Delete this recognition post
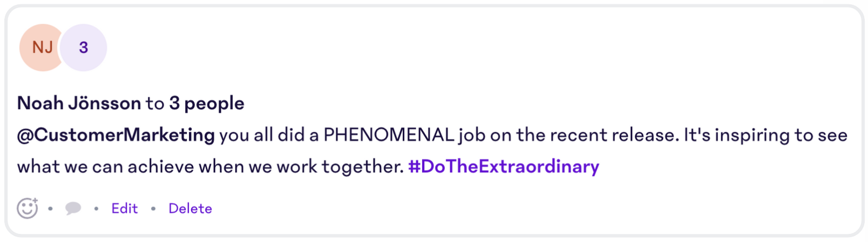 coord(190,209)
